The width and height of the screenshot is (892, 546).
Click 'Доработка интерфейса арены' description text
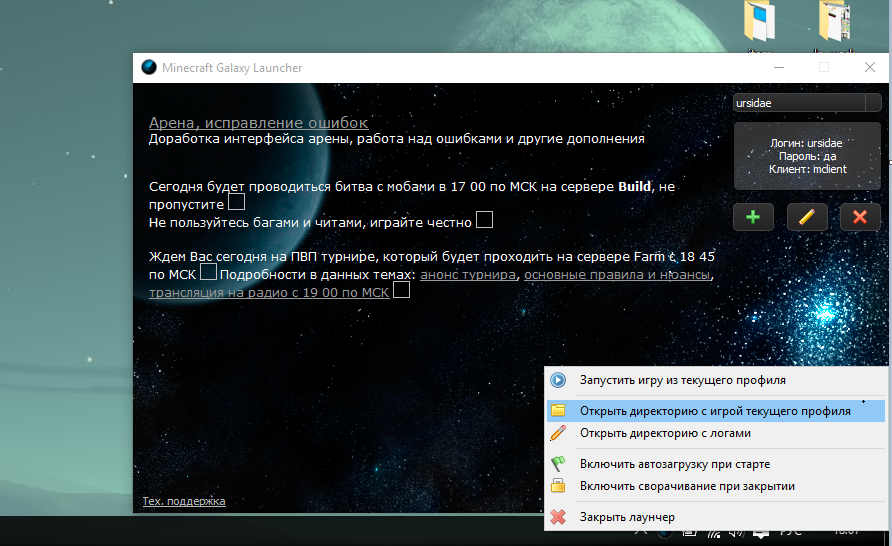(397, 139)
